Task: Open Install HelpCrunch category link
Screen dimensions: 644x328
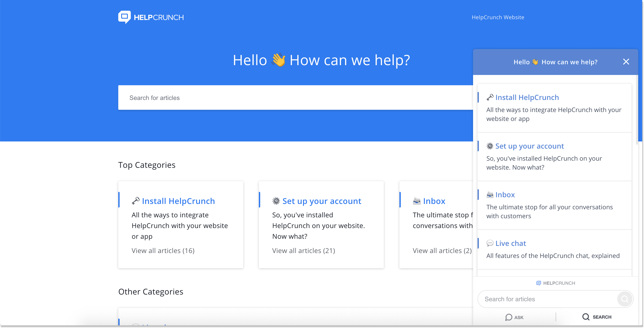Action: tap(178, 201)
